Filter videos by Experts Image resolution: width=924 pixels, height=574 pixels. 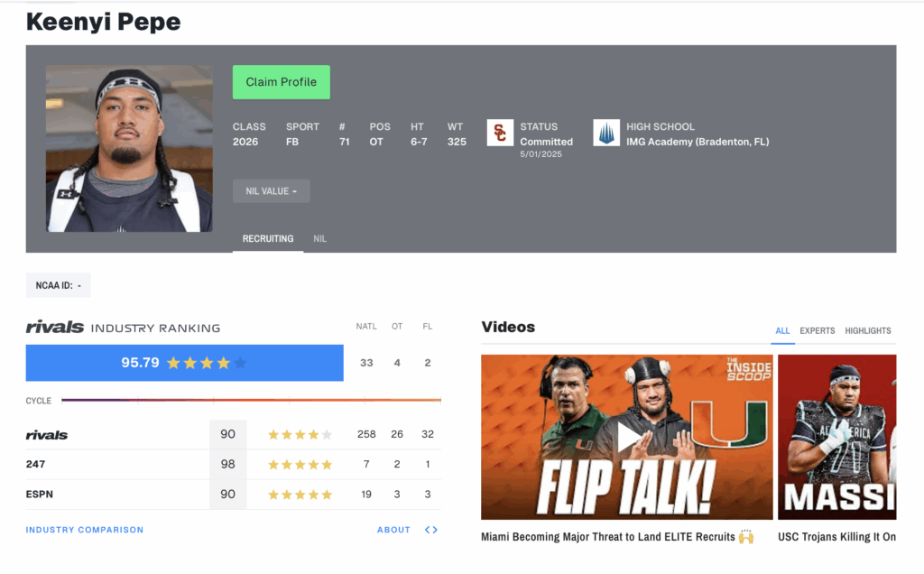(818, 331)
